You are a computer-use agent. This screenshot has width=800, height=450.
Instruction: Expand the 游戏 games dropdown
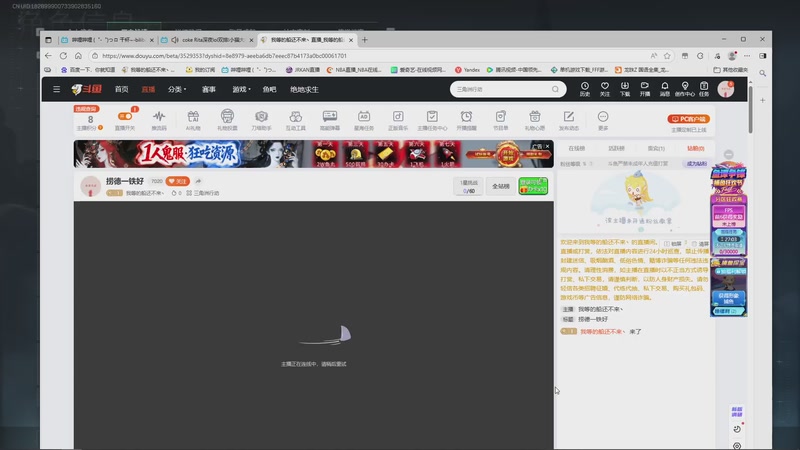[x=241, y=89]
